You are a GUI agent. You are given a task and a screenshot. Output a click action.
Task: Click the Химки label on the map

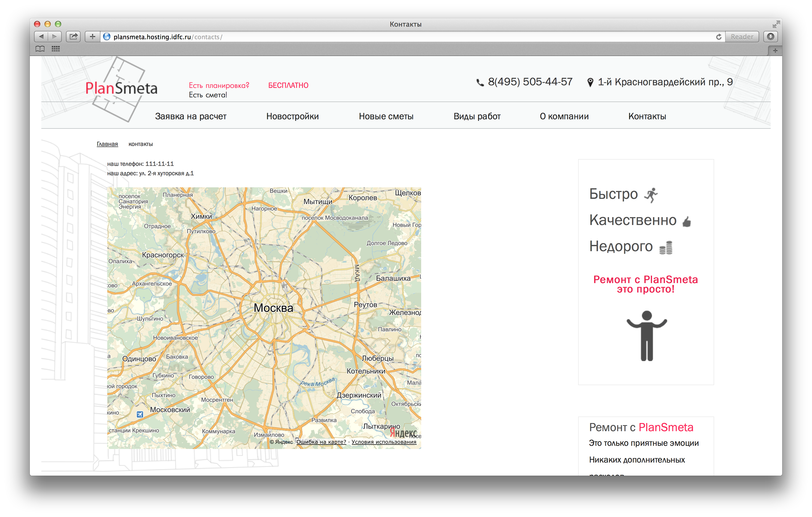point(201,216)
